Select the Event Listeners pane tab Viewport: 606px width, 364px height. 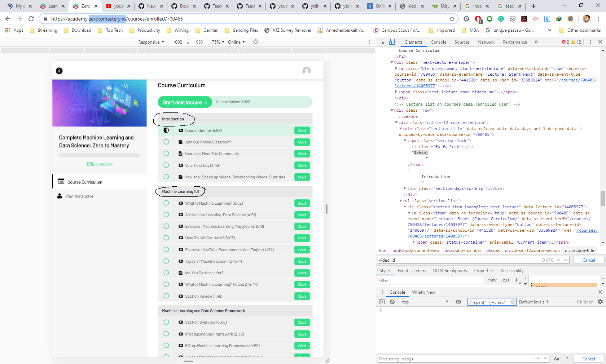(x=412, y=271)
